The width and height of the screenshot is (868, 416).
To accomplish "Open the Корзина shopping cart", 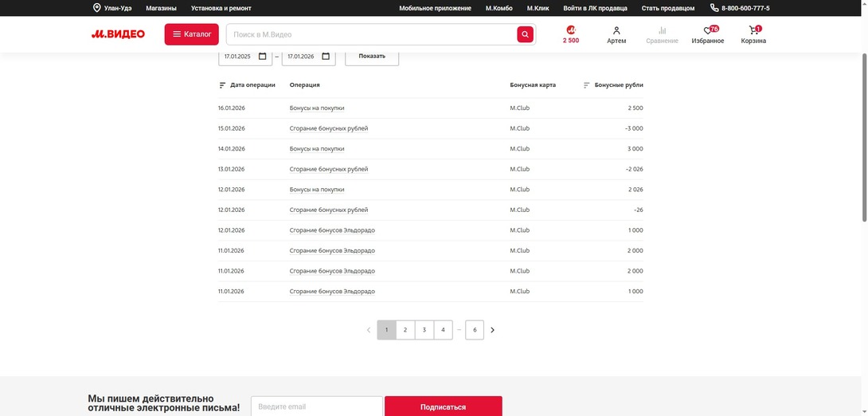I will click(753, 30).
